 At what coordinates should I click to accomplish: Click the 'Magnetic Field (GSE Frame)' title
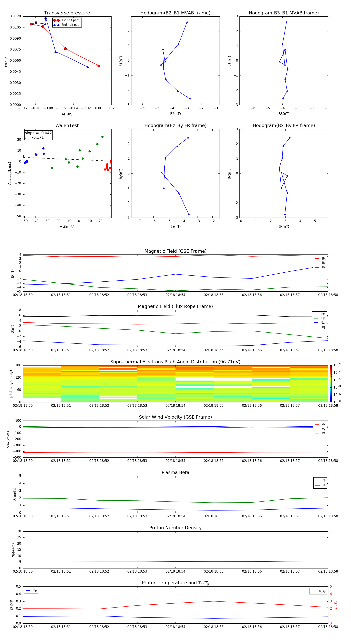175,251
